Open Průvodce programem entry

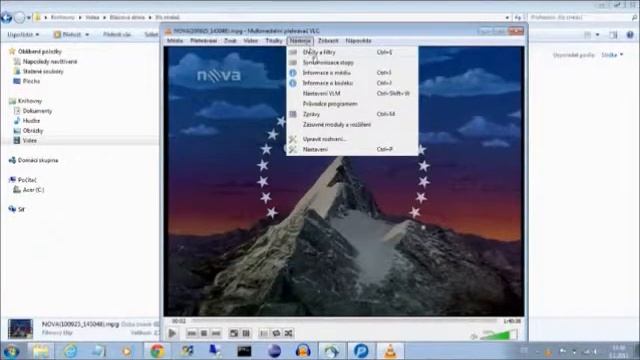click(x=352, y=104)
